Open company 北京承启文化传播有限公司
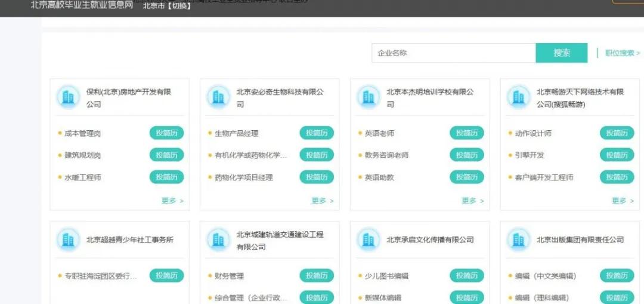The height and width of the screenshot is (304, 644). point(430,240)
